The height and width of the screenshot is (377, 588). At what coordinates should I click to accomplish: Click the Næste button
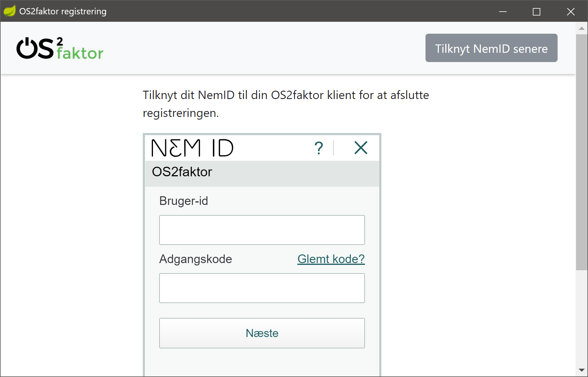coord(262,333)
